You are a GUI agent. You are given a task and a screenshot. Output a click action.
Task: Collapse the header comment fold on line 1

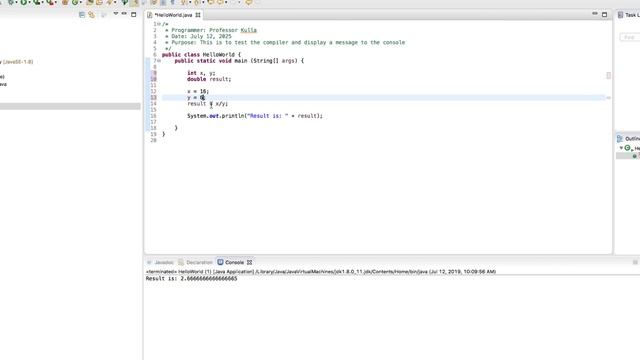point(159,24)
